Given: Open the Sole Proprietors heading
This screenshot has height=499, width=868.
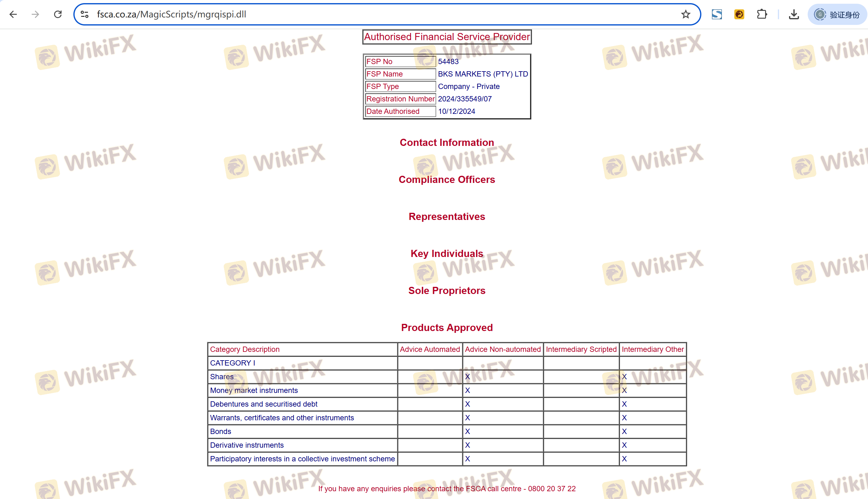Looking at the screenshot, I should coord(446,291).
